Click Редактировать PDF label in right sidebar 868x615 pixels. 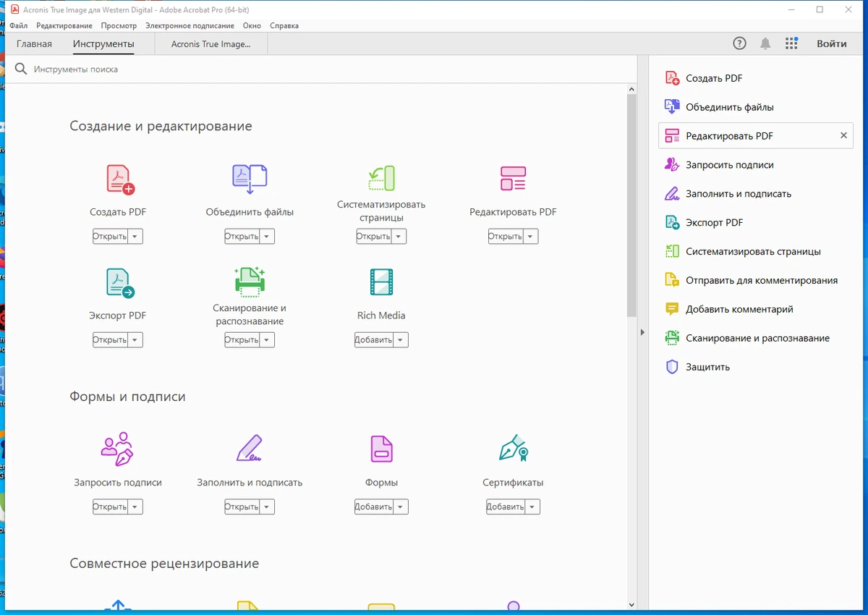pos(730,136)
